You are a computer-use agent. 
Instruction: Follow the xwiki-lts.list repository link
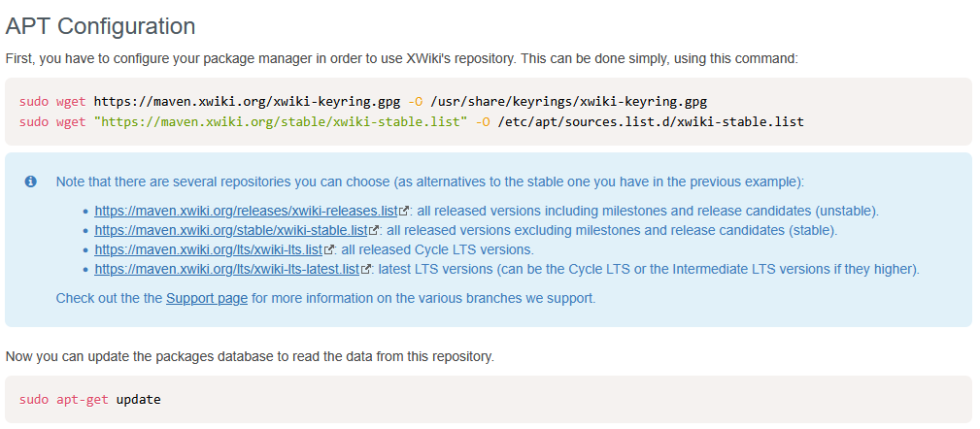click(x=210, y=250)
